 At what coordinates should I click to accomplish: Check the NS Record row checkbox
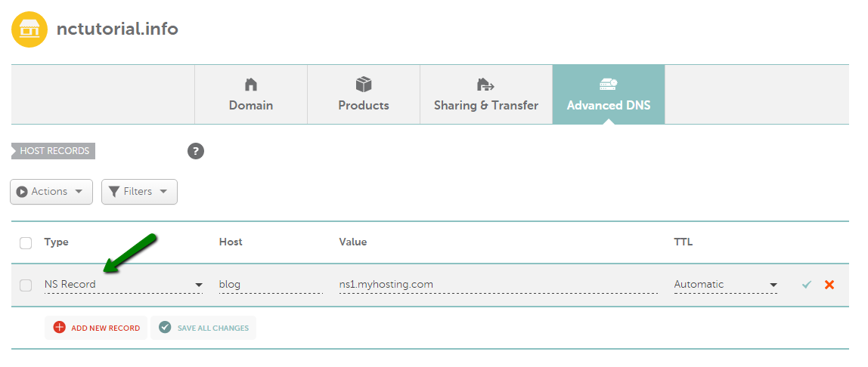26,285
